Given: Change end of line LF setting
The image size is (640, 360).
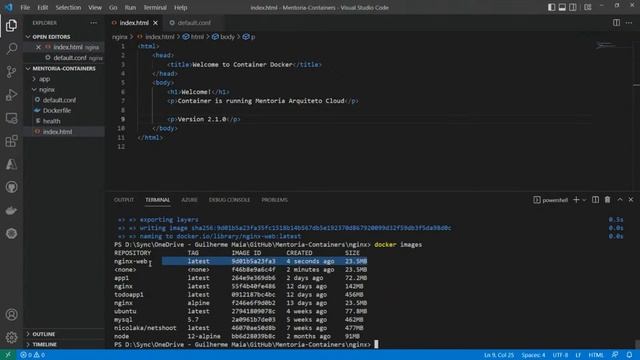Looking at the screenshot, I should click(x=578, y=355).
